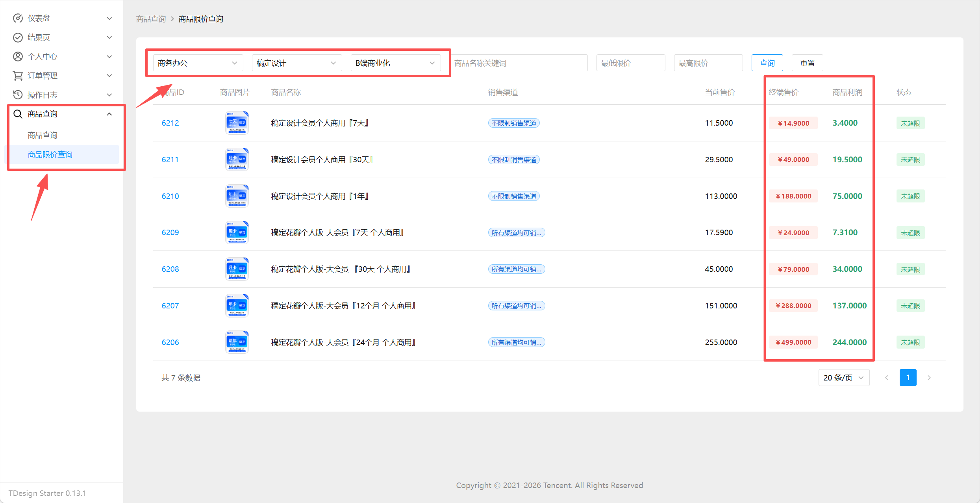Click the 不限制销售渠道 tag for product 6212
Viewport: 980px width, 503px height.
(514, 123)
